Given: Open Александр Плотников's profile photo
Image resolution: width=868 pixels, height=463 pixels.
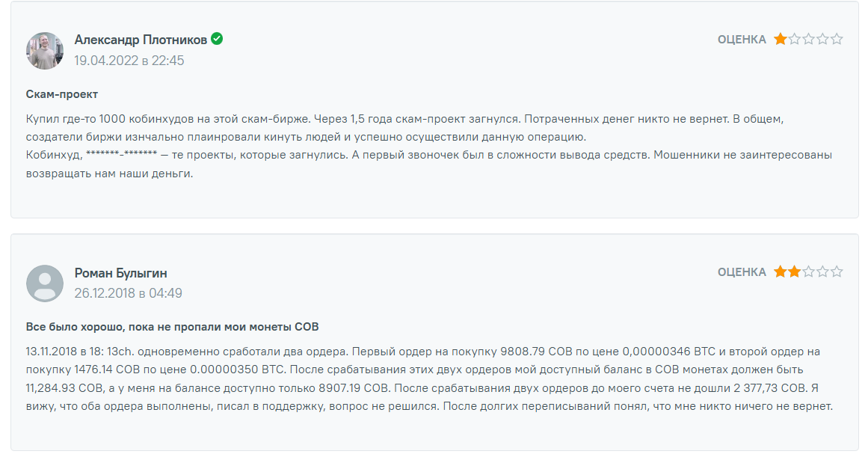Looking at the screenshot, I should click(45, 51).
